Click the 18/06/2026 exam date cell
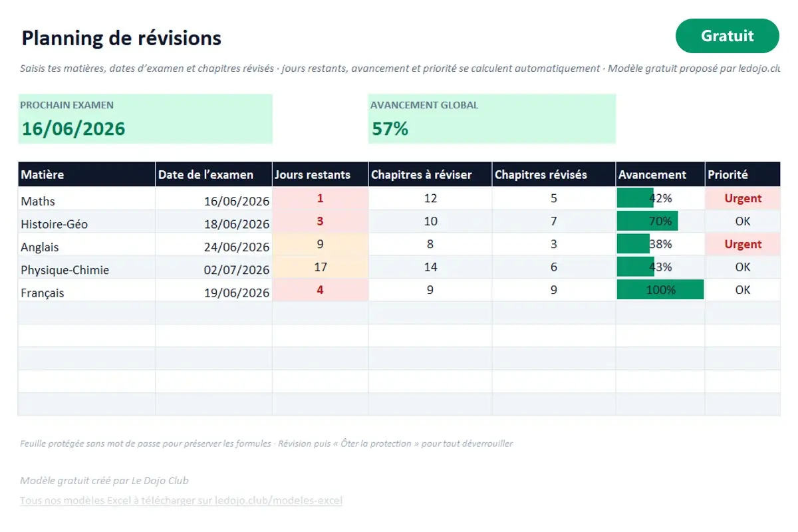 [213, 222]
